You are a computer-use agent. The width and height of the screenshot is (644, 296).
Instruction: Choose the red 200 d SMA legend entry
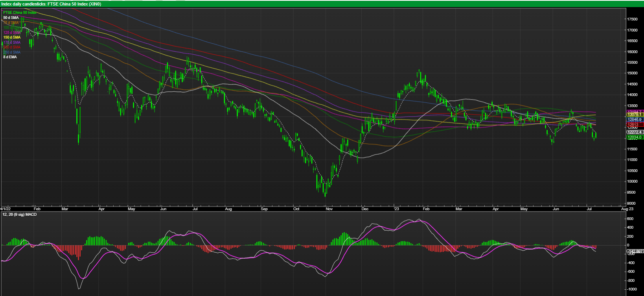click(12, 47)
